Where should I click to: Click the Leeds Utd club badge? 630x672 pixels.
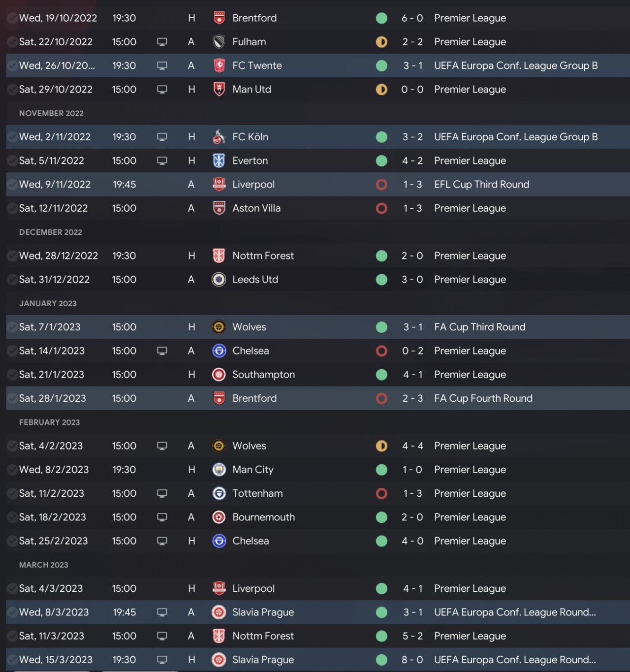[219, 280]
